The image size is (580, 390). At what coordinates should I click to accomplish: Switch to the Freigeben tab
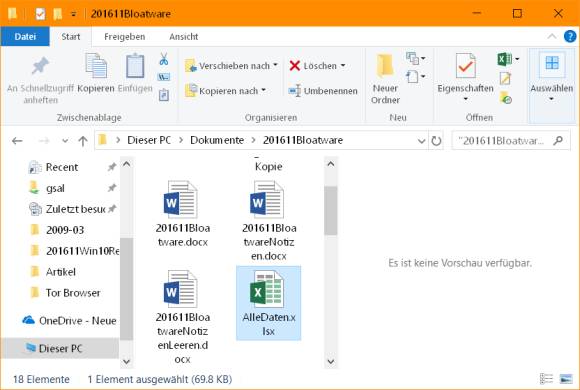pos(125,37)
